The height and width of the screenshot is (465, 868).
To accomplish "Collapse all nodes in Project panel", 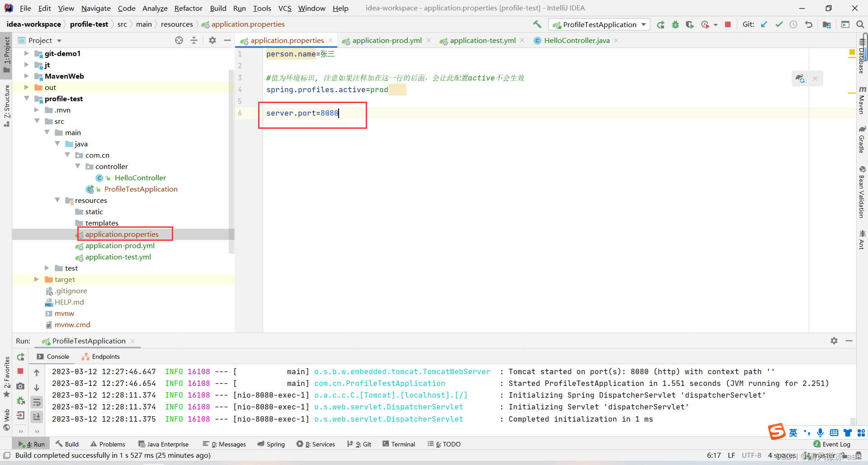I will 194,40.
